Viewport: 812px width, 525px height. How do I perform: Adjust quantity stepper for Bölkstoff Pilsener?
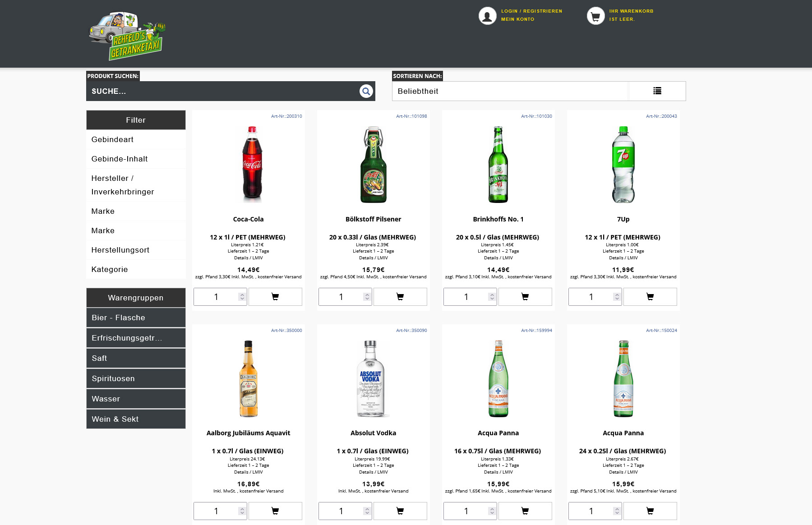pyautogui.click(x=367, y=297)
